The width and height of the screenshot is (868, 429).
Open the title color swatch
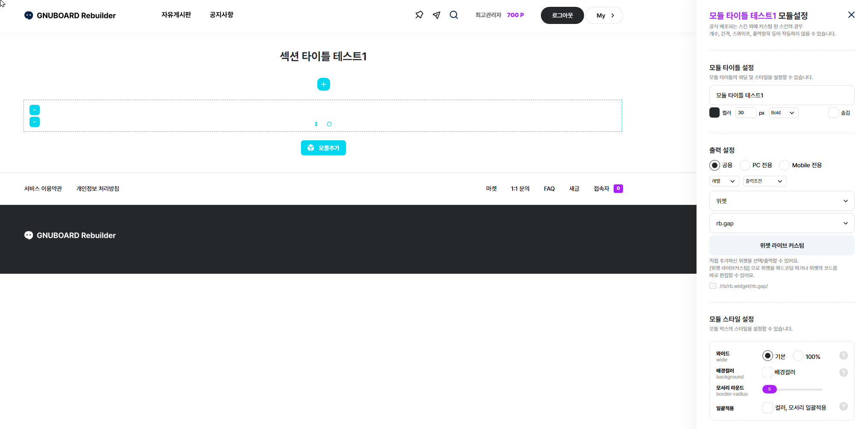pos(714,113)
